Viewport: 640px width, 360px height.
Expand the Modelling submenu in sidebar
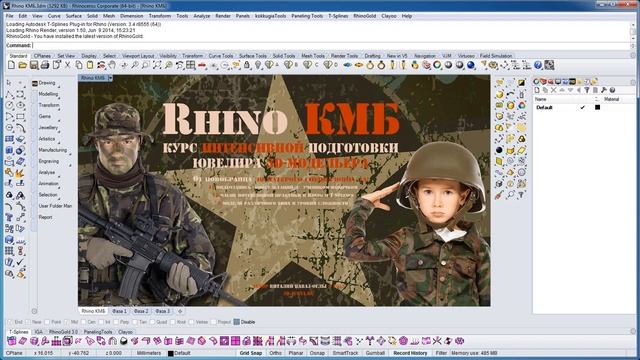point(48,94)
